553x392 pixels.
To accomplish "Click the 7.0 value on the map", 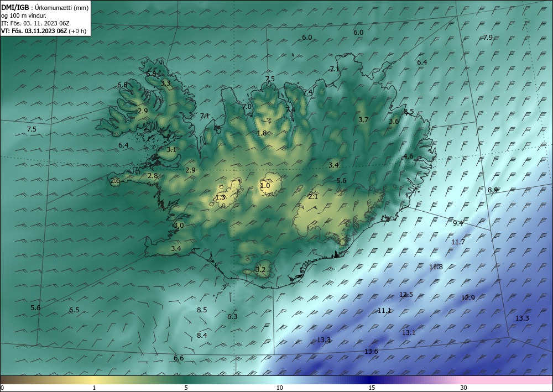I will (x=247, y=106).
